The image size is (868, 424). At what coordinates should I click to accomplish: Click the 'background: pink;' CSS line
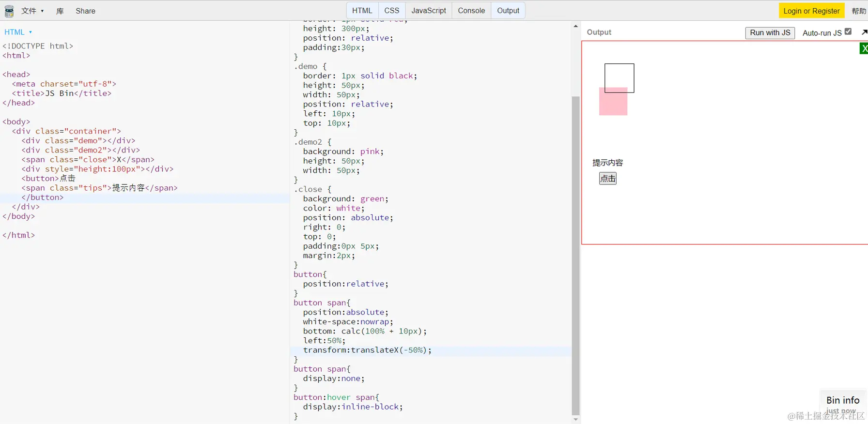click(343, 151)
